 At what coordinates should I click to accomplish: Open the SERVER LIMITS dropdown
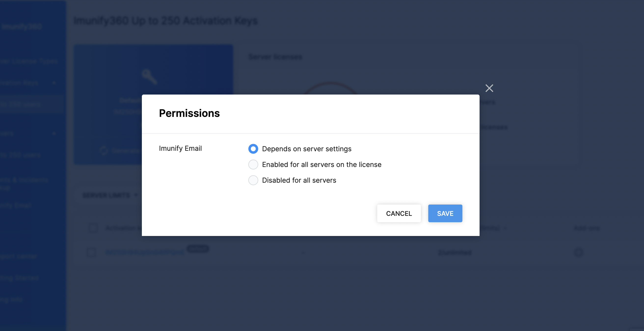109,195
